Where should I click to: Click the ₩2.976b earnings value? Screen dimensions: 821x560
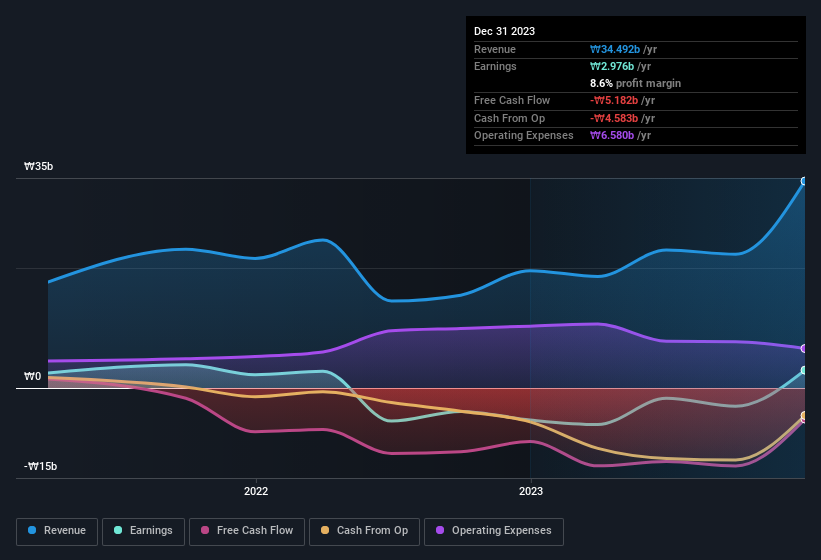(612, 66)
